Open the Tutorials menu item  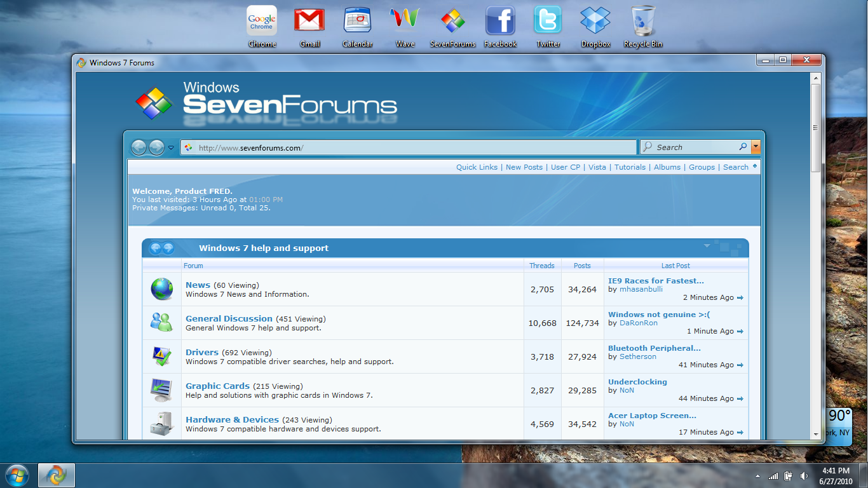[630, 167]
